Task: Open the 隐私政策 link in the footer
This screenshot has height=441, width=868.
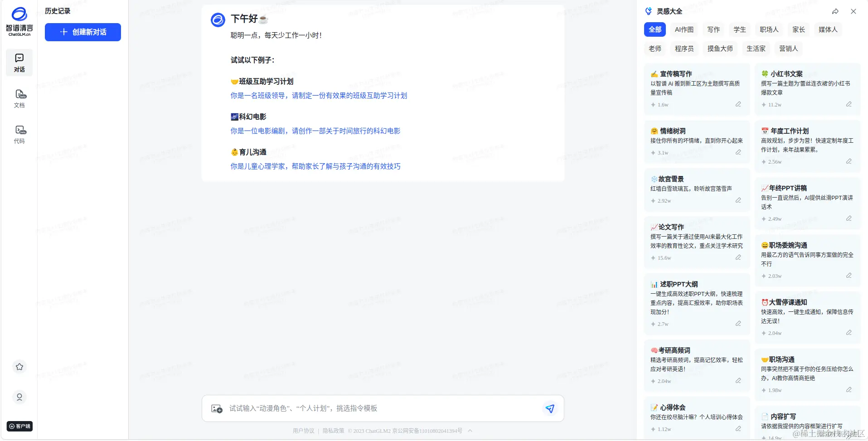Action: pyautogui.click(x=332, y=431)
